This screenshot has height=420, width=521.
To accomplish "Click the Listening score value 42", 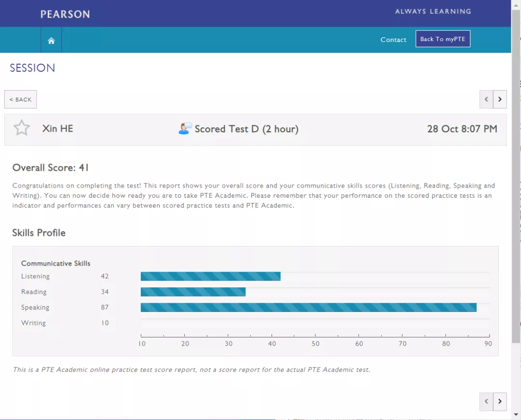I will pos(105,276).
